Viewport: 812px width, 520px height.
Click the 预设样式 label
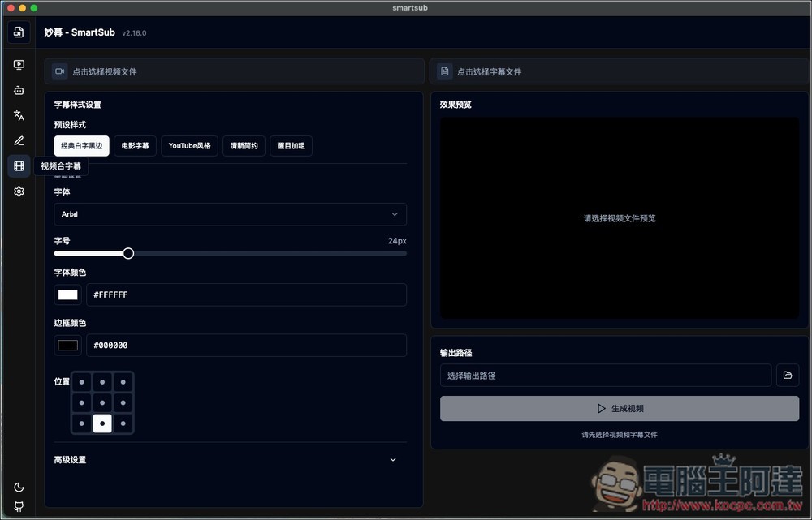click(x=70, y=125)
